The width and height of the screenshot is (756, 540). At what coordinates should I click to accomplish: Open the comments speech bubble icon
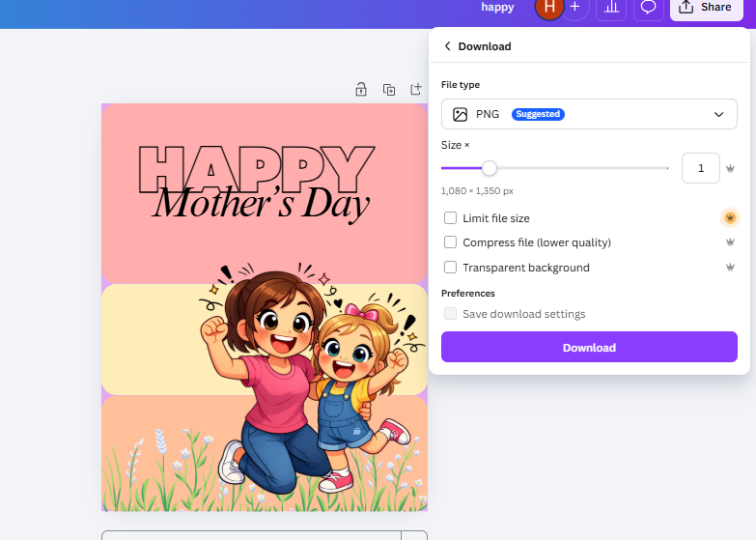point(649,7)
